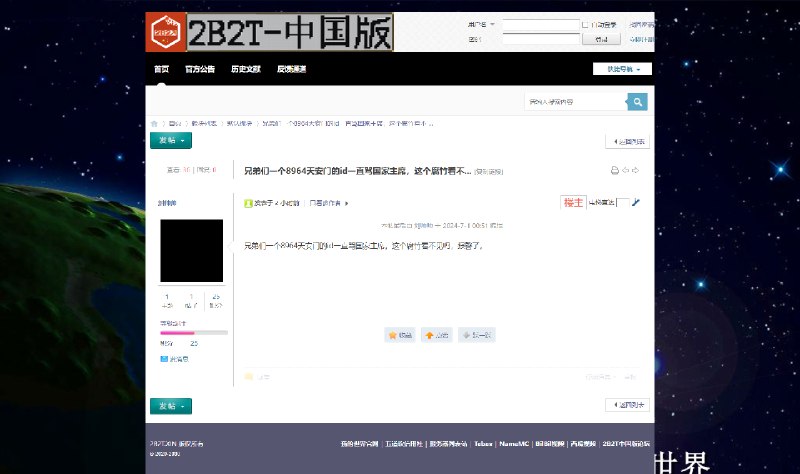Click the 2B2T hexagon site logo

(166, 32)
